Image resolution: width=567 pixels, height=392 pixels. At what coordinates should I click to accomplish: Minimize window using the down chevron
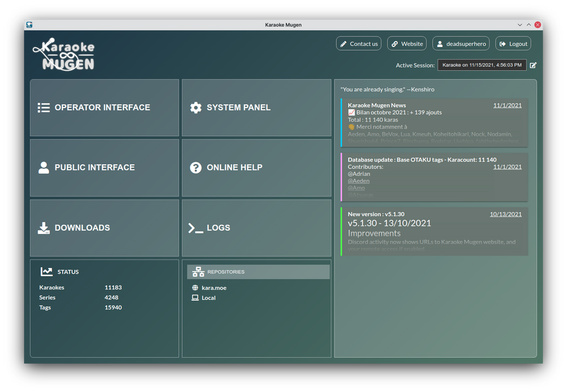click(x=519, y=24)
